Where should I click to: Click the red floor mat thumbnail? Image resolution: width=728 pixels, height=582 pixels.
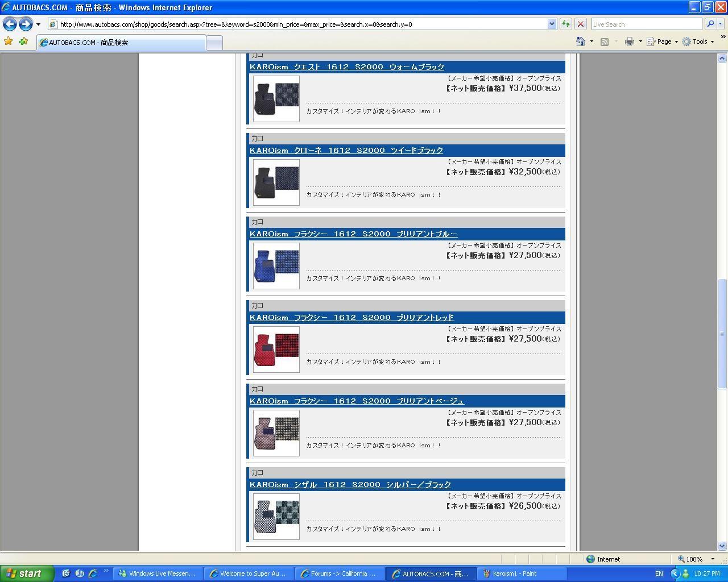pyautogui.click(x=276, y=350)
